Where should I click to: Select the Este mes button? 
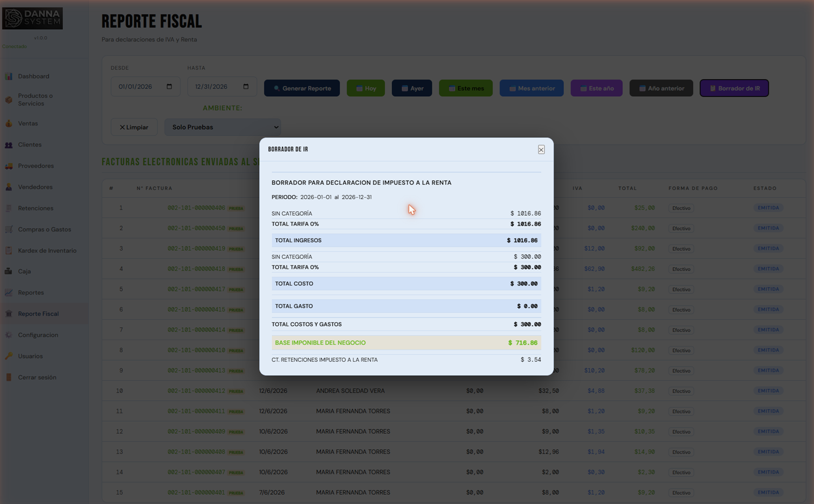[x=466, y=88]
